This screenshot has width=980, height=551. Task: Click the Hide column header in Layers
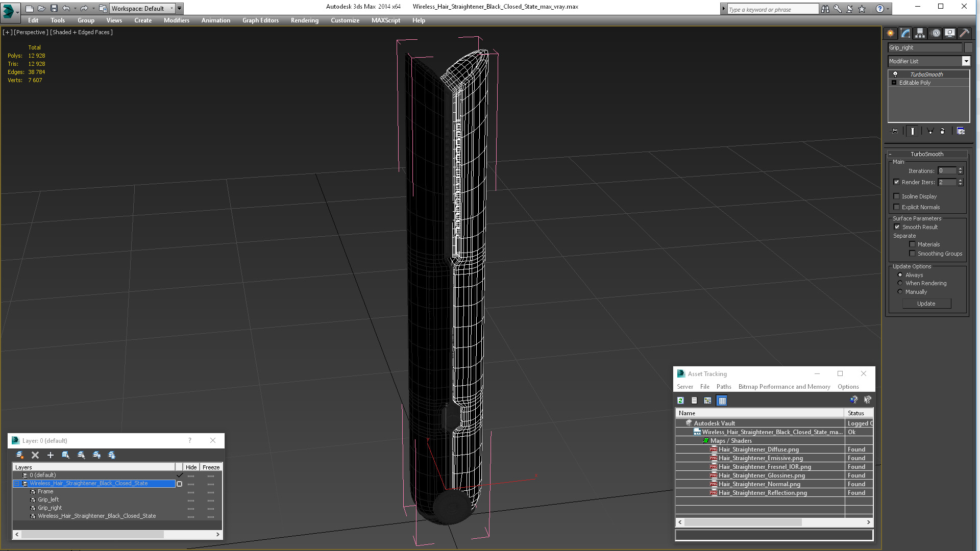pos(191,467)
